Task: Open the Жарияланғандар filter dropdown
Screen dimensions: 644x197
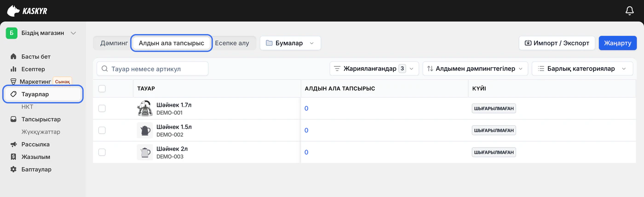Action: pyautogui.click(x=374, y=69)
